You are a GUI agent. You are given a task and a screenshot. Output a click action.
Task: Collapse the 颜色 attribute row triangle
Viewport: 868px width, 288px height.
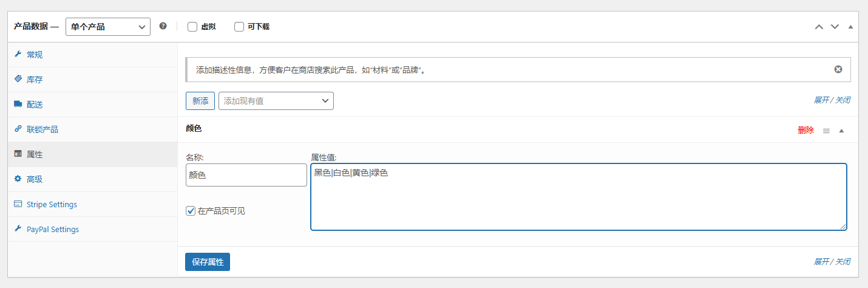(841, 131)
